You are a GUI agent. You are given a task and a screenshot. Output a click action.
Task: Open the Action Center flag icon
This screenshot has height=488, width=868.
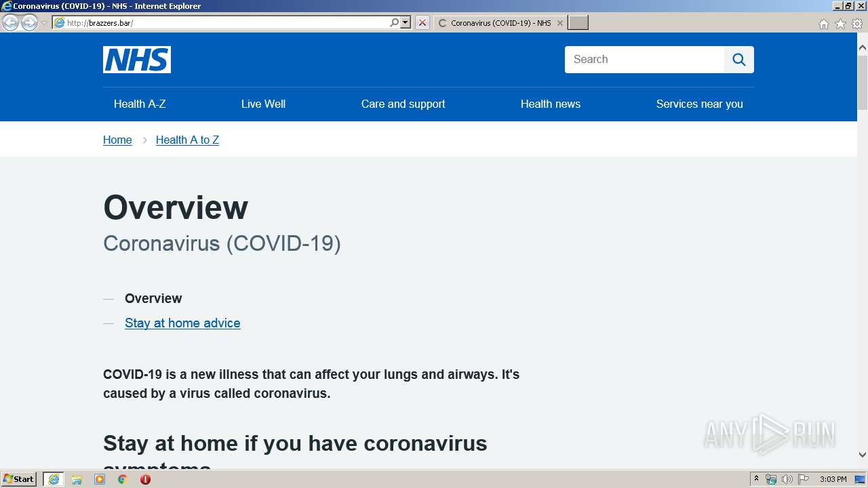804,479
